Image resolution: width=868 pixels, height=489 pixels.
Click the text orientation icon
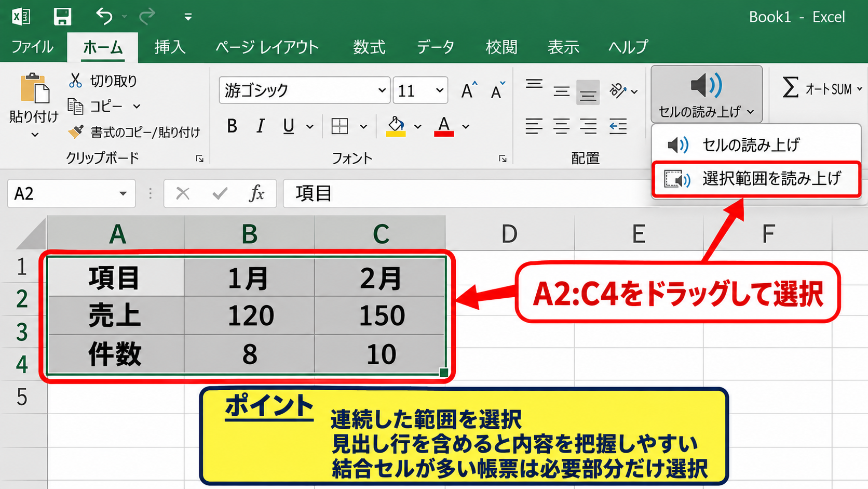(x=618, y=91)
